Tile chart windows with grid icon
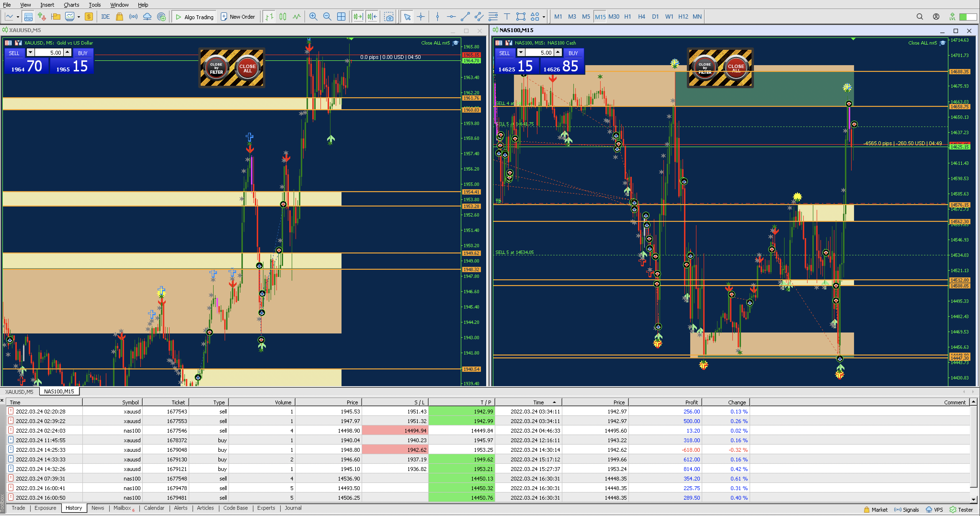Screen dimensions: 980x516 tap(341, 17)
